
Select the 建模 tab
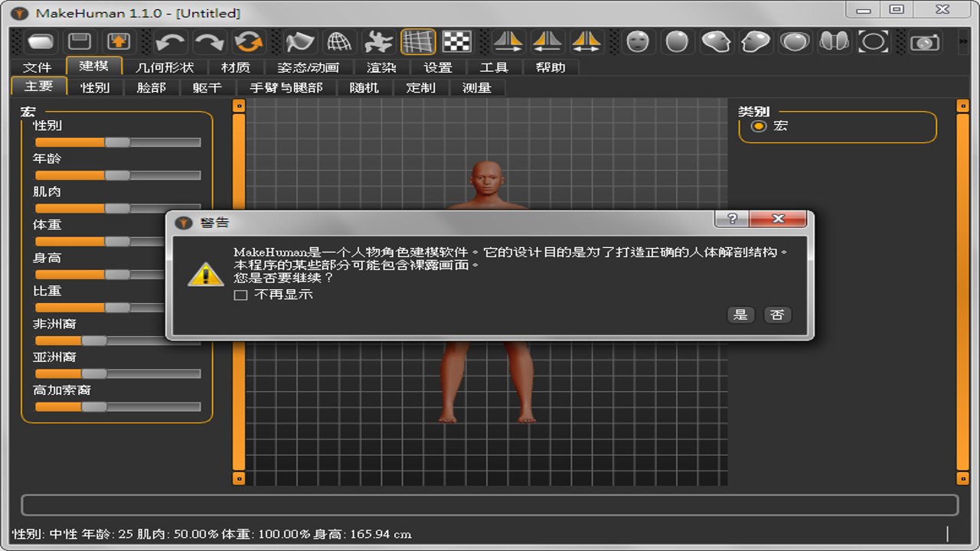[x=94, y=66]
